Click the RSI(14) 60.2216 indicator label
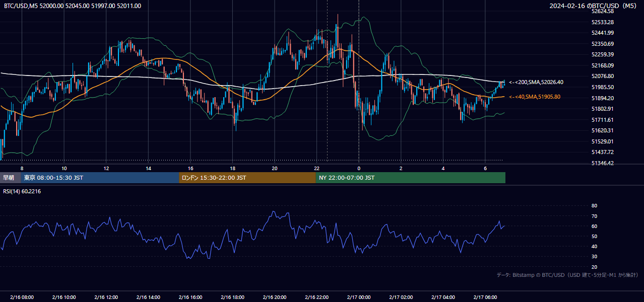This screenshot has height=302, width=644. (22, 191)
